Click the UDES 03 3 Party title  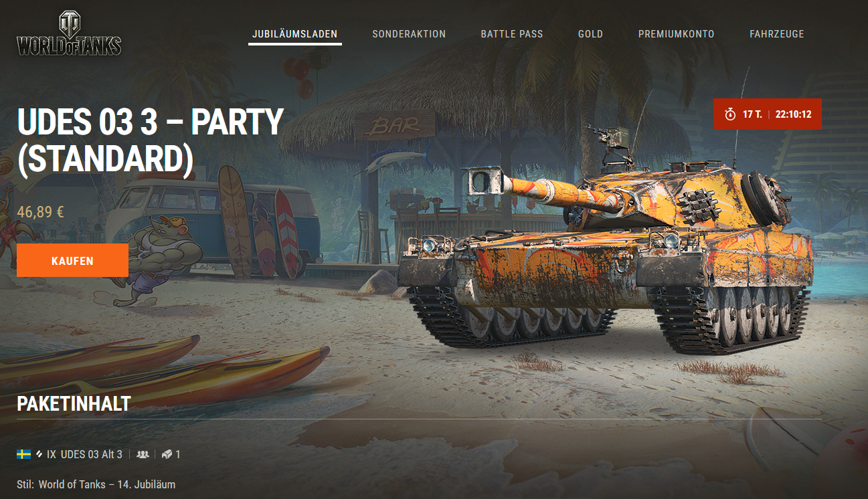(x=151, y=140)
